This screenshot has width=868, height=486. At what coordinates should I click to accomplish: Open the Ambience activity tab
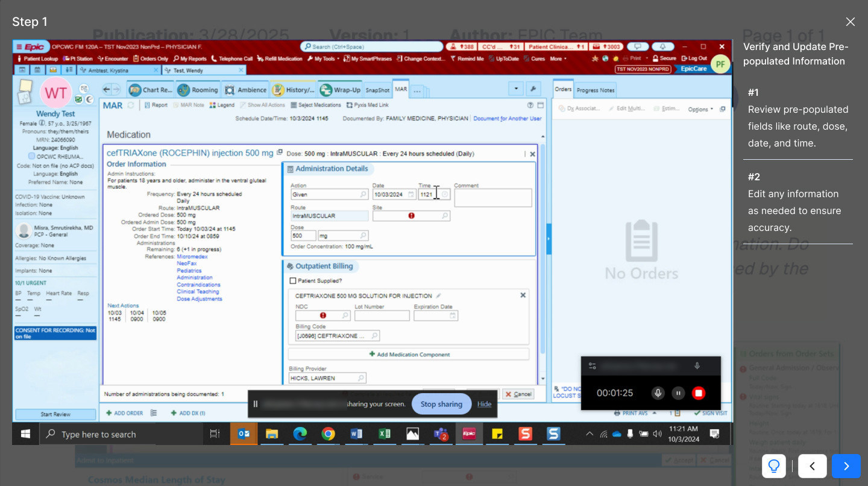point(245,90)
